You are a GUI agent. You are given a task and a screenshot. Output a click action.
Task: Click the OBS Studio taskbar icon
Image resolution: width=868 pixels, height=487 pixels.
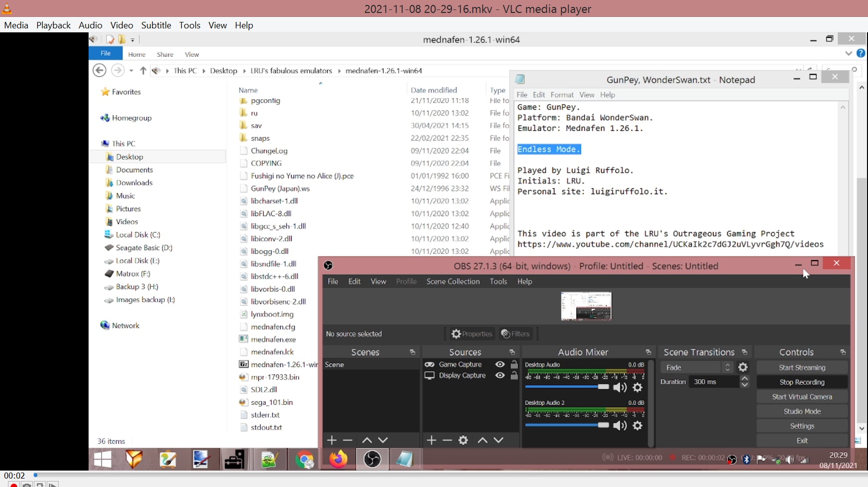[x=372, y=459]
